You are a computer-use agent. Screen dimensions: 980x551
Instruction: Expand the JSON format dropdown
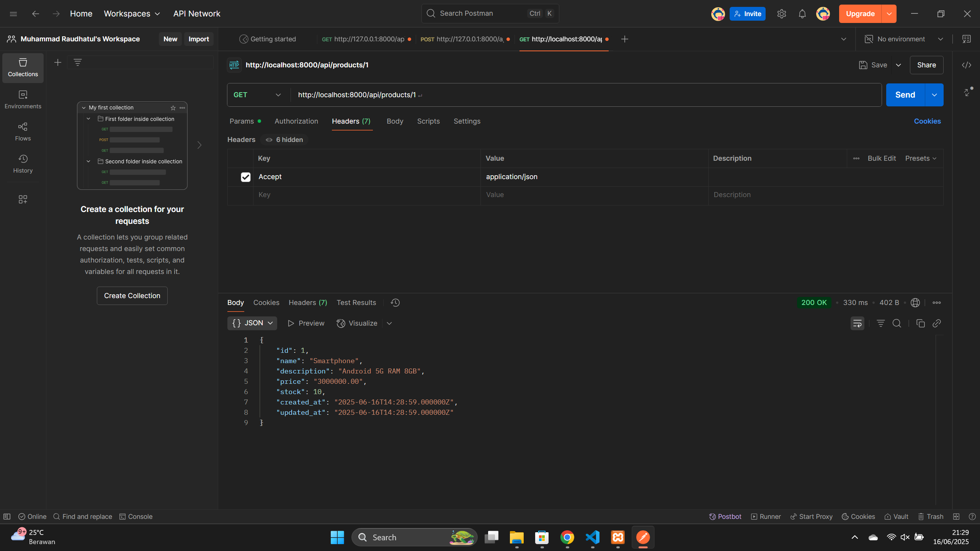pos(252,323)
